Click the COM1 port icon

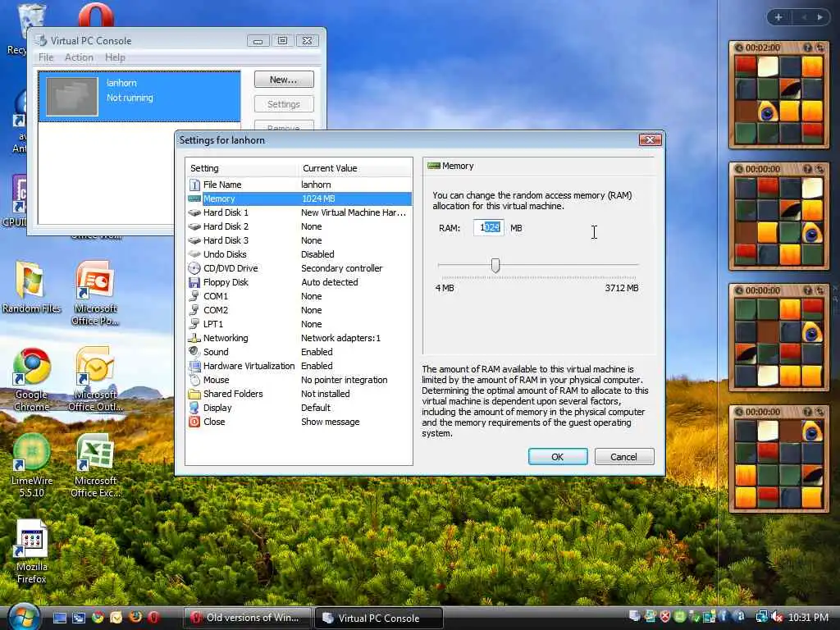194,296
